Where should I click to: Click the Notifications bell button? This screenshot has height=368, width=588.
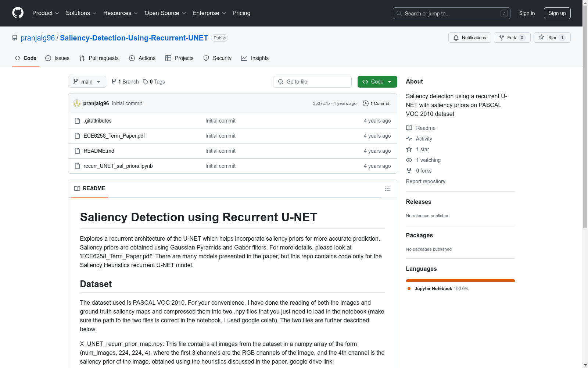(469, 38)
